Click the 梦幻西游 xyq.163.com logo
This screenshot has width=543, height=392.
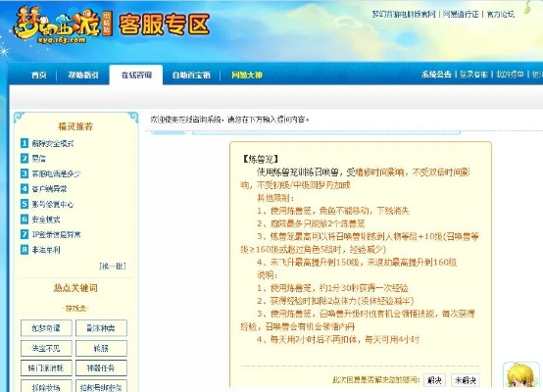63,24
